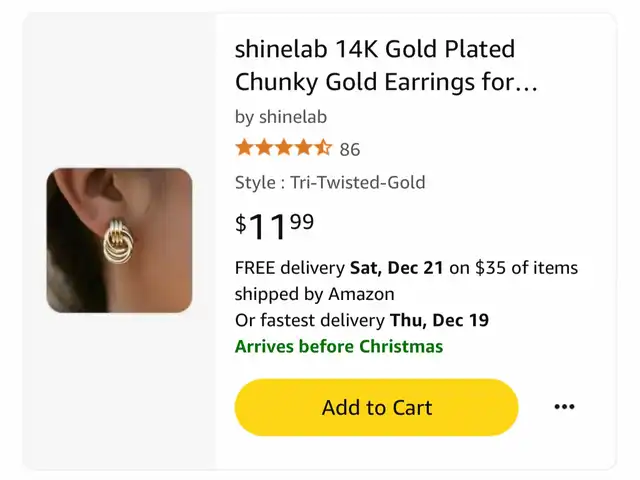Click the $11.99 price
This screenshot has width=640, height=480.
tap(274, 226)
